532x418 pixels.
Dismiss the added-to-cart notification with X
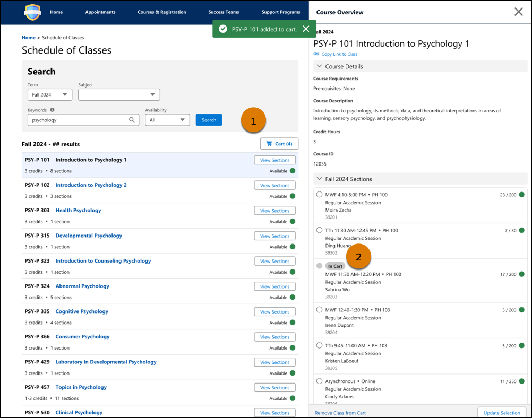(306, 29)
